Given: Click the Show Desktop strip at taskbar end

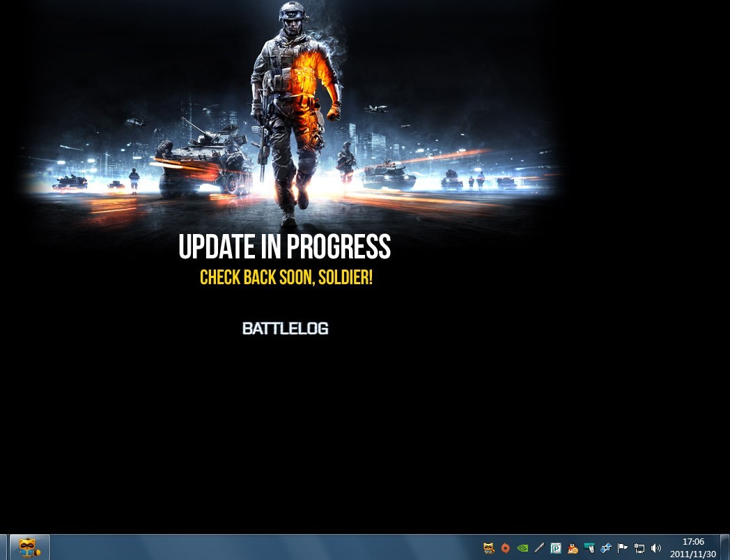Looking at the screenshot, I should pyautogui.click(x=725, y=547).
